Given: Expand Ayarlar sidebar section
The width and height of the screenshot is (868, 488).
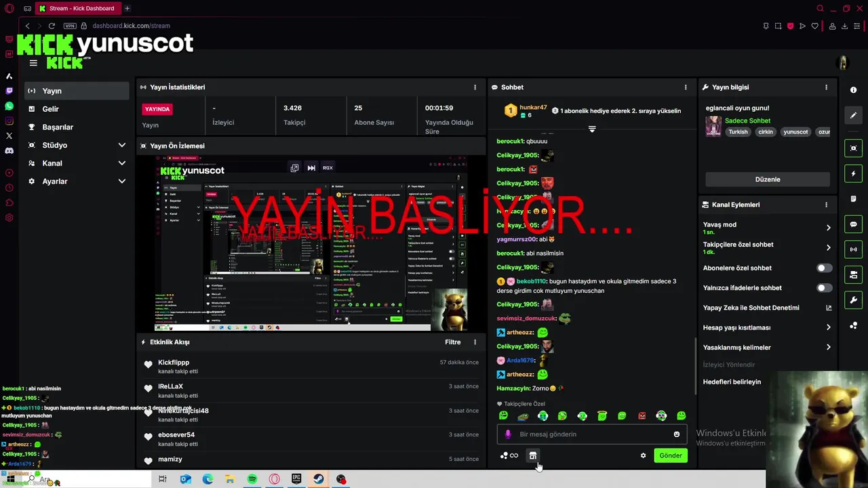Looking at the screenshot, I should pyautogui.click(x=122, y=182).
